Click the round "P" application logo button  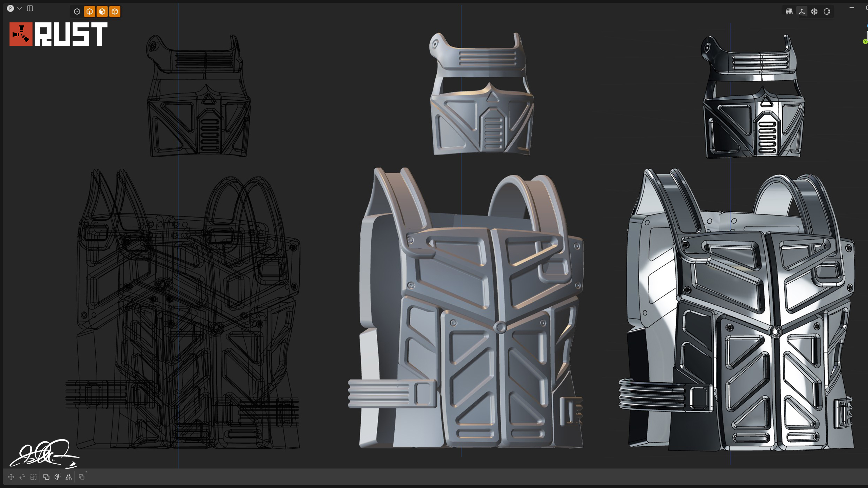pos(11,8)
